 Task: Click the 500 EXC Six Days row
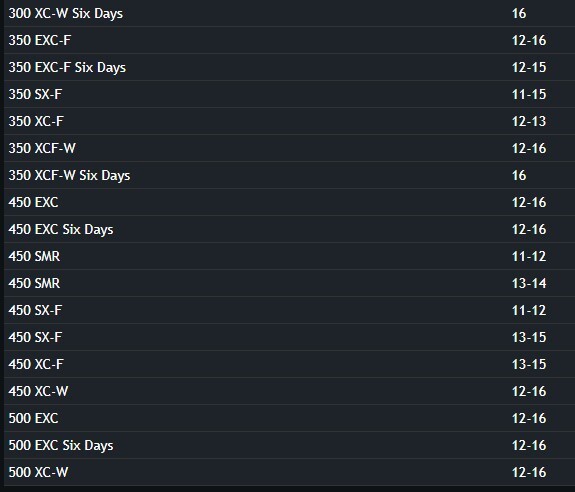tap(289, 445)
